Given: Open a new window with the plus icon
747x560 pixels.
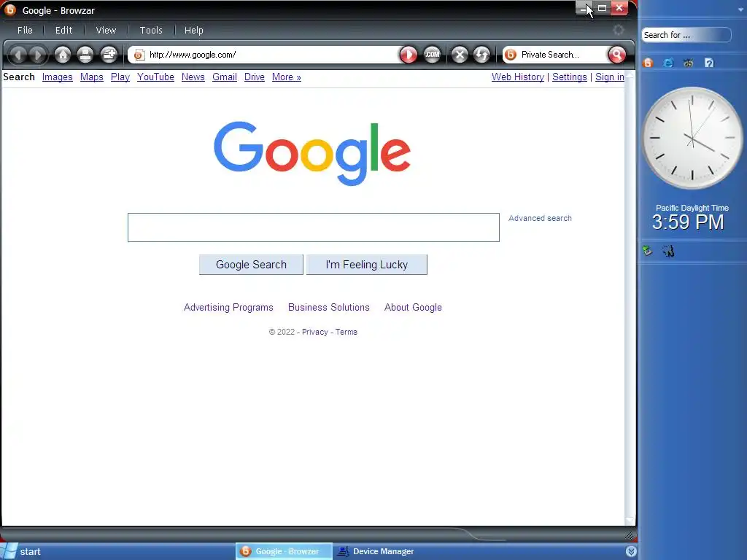Looking at the screenshot, I should (x=109, y=55).
